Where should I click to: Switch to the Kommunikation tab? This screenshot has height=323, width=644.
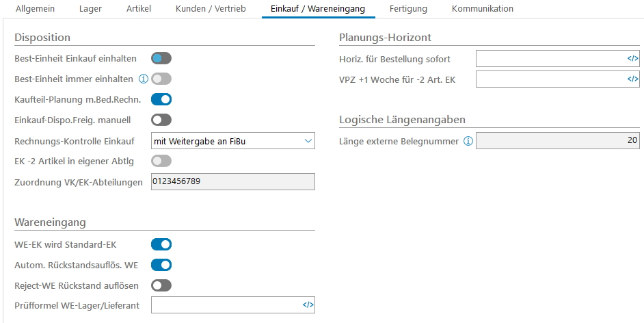[483, 9]
